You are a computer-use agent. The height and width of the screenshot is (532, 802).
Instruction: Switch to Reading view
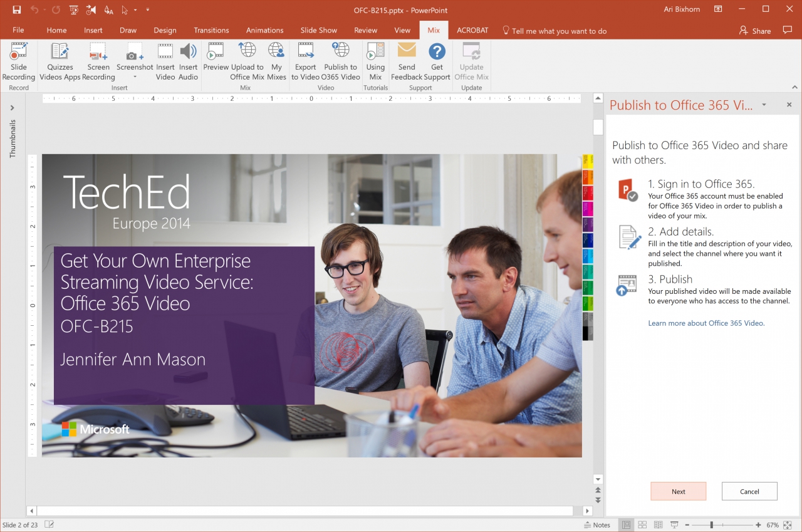click(659, 524)
